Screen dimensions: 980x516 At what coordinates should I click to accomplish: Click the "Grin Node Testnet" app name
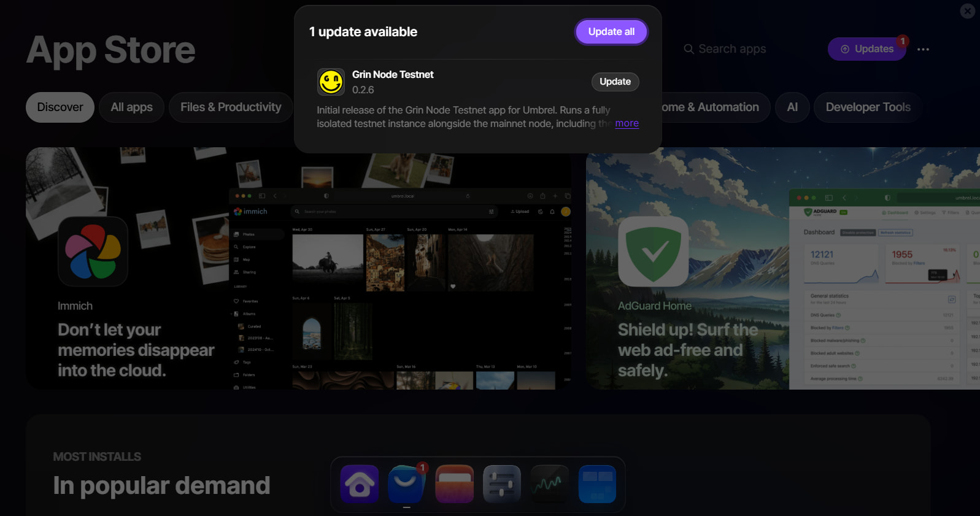pos(393,74)
